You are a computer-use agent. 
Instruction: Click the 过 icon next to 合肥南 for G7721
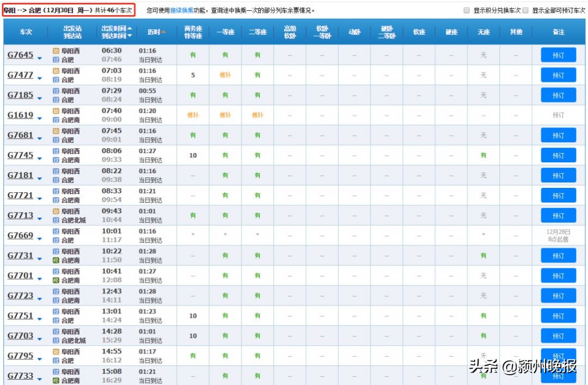(x=56, y=199)
